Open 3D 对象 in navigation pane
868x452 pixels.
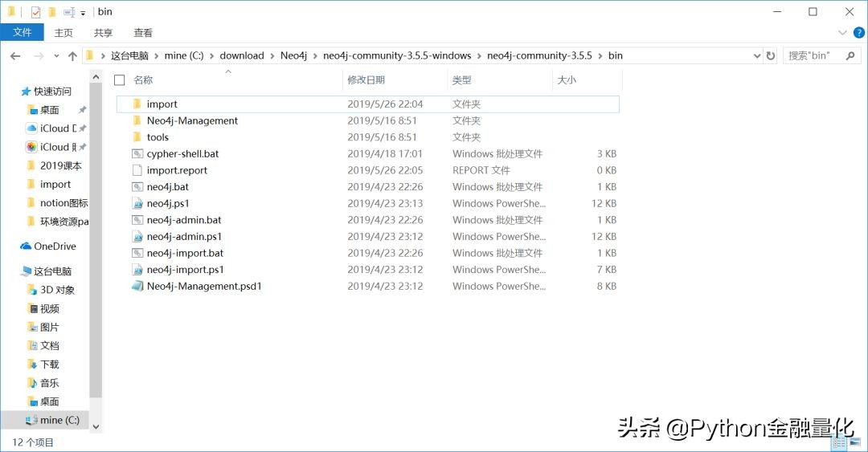coord(51,290)
